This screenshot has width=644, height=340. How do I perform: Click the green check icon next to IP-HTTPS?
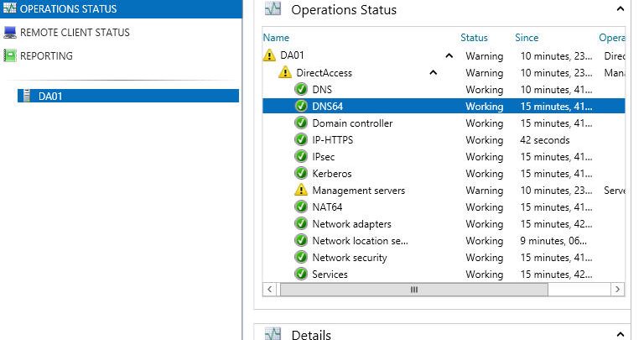pos(301,140)
